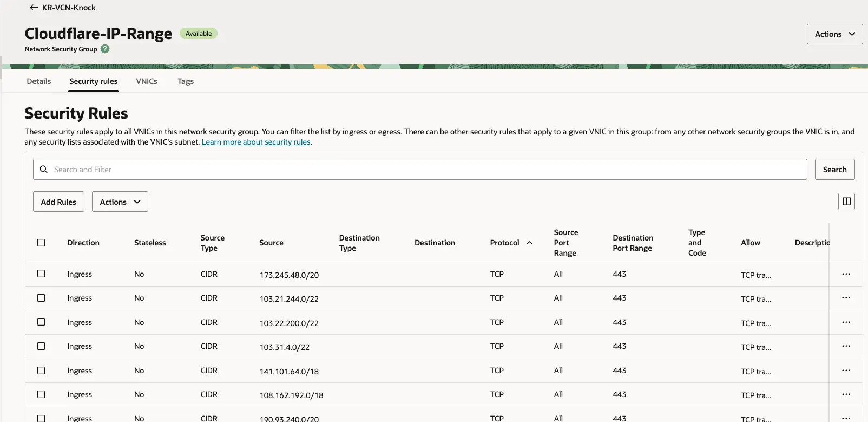Image resolution: width=868 pixels, height=422 pixels.
Task: Check the 103.22.200.0/22 rule
Action: click(41, 322)
